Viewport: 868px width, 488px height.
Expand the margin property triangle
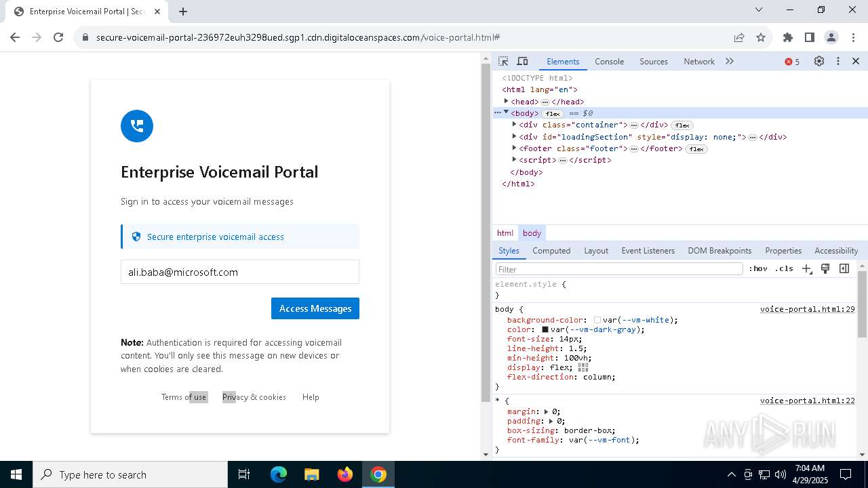(x=547, y=411)
